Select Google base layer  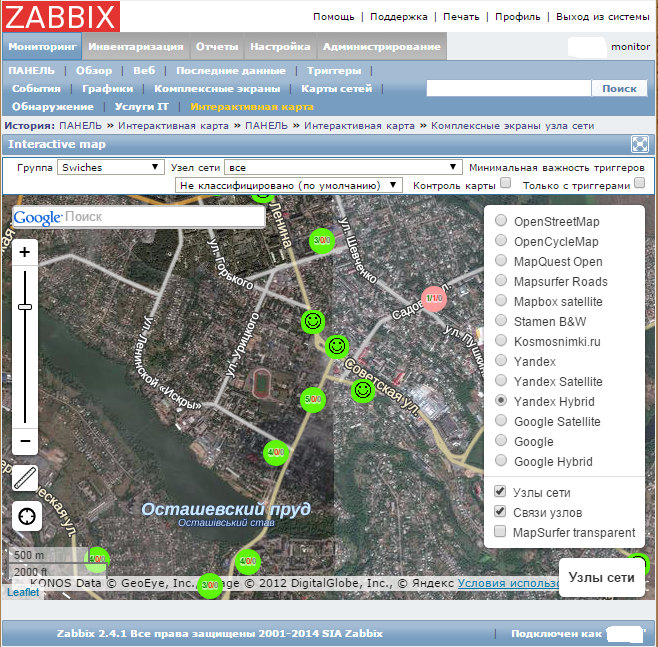(501, 441)
